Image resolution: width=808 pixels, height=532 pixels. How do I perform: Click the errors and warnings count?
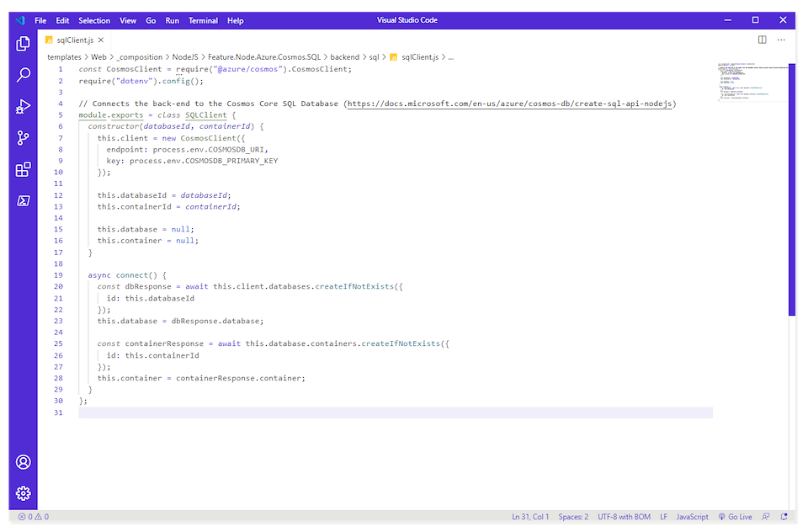pos(34,517)
